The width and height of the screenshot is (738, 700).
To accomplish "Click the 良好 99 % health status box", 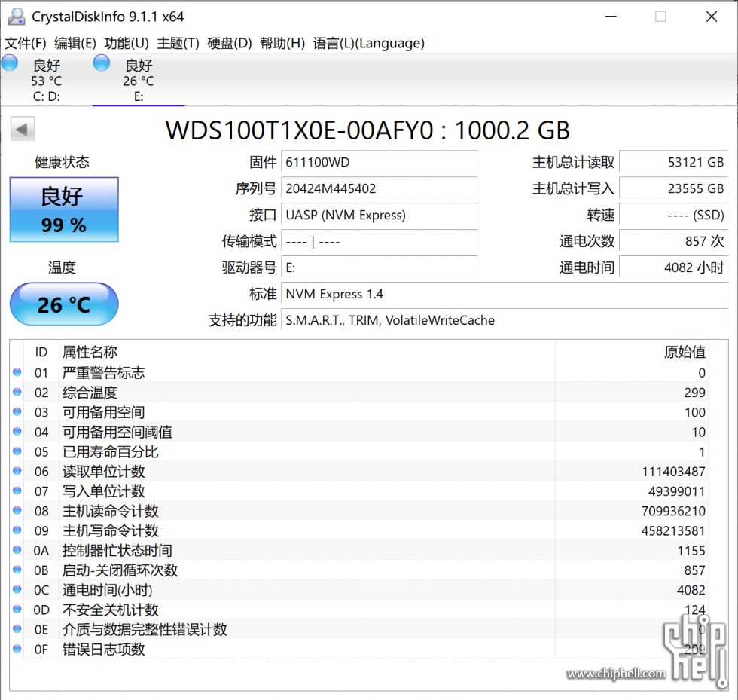I will (x=64, y=209).
